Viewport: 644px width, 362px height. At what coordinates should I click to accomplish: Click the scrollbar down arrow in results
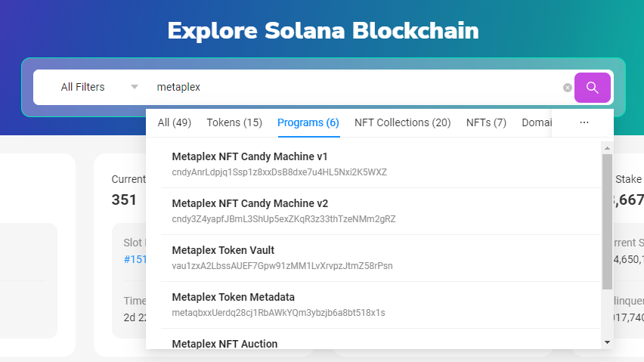pos(607,342)
